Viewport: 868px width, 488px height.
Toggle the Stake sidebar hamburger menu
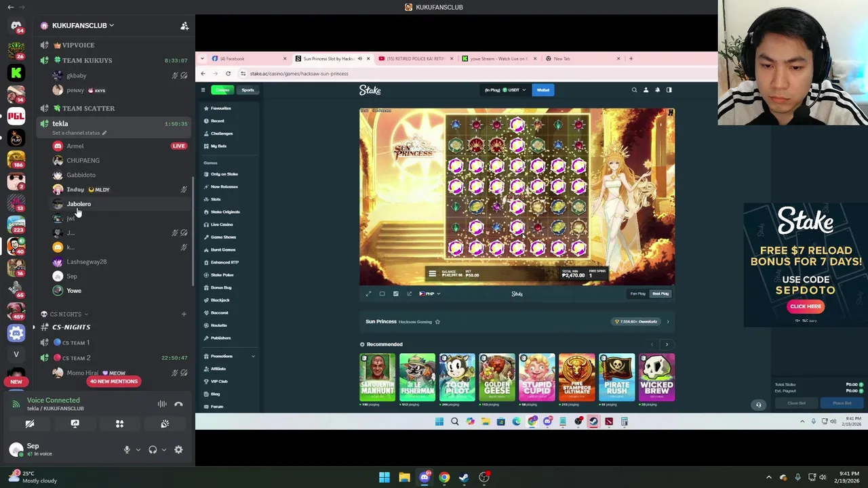coord(203,90)
